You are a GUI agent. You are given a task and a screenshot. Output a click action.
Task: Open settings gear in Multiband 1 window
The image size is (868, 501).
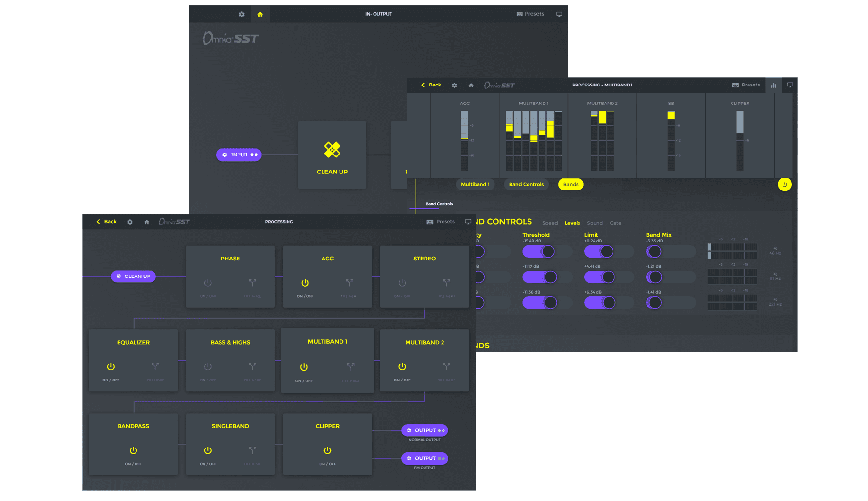point(454,85)
